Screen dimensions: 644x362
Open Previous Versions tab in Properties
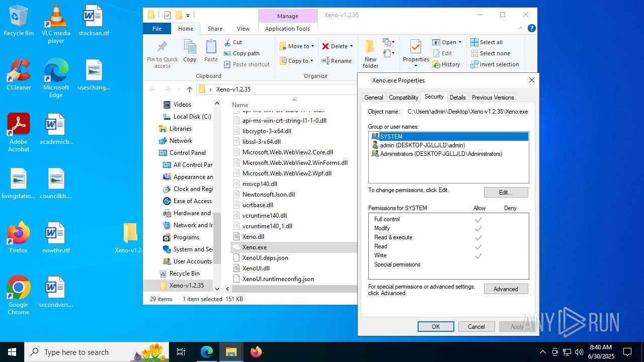coord(493,98)
